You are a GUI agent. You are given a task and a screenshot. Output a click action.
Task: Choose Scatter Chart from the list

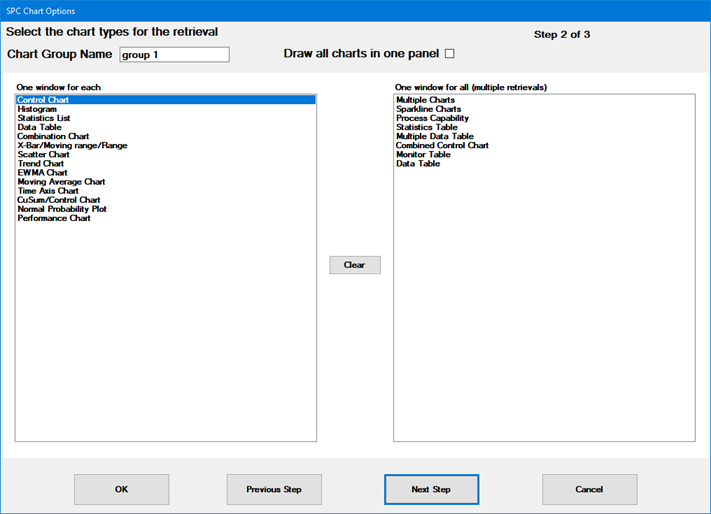coord(43,155)
